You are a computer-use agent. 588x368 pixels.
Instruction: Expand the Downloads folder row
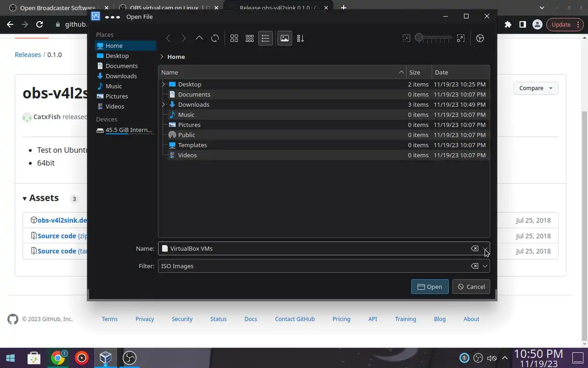pos(164,104)
